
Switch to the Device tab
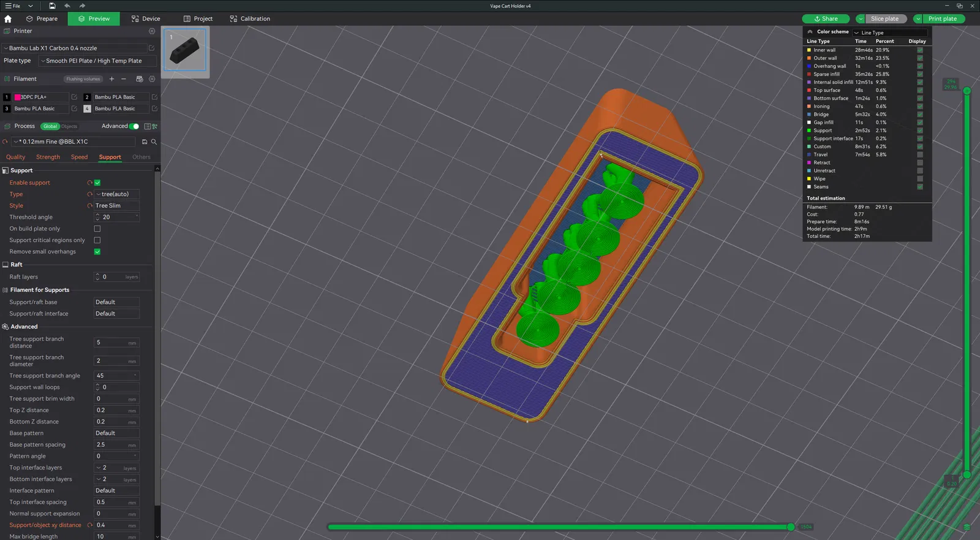(x=146, y=19)
